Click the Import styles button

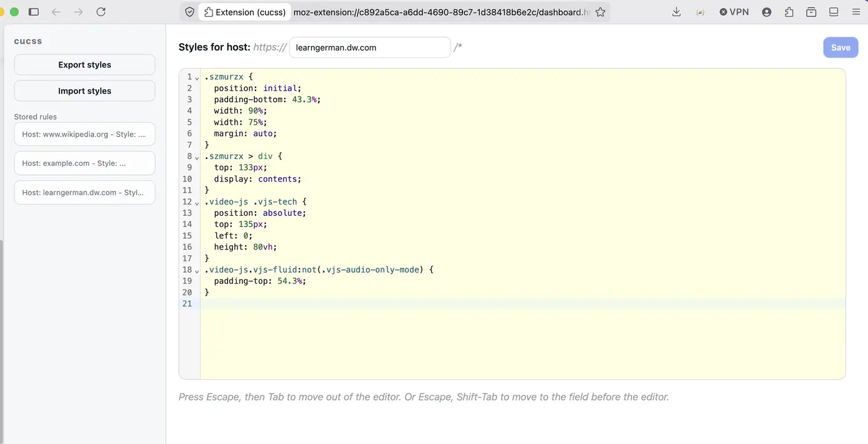coord(85,91)
